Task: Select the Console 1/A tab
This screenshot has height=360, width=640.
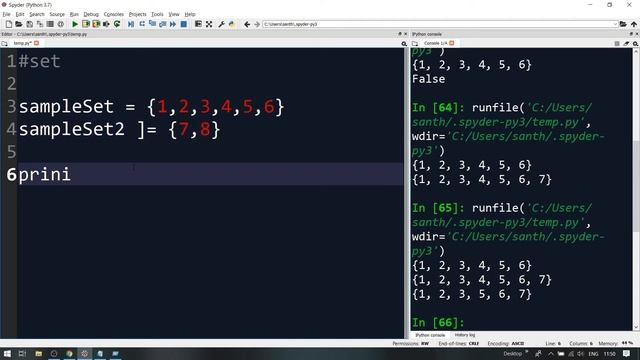Action: point(435,43)
